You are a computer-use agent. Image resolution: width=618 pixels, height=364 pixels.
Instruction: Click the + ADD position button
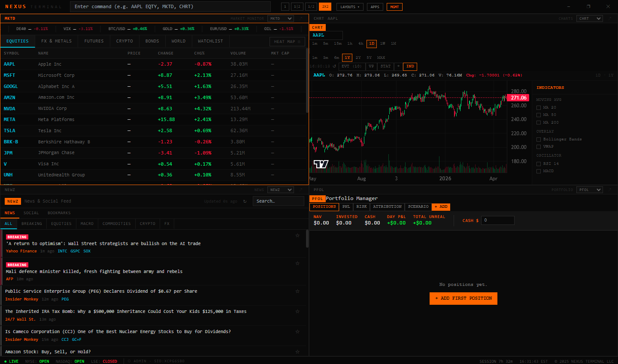441,206
